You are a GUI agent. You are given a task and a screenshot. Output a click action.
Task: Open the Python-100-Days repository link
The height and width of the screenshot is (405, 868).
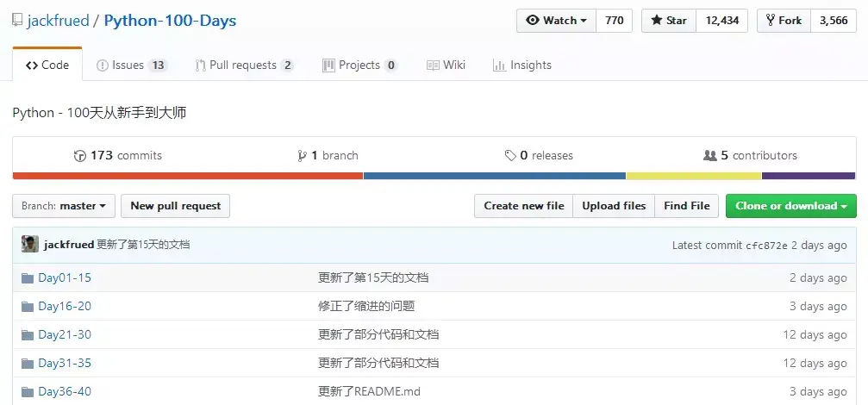[170, 21]
